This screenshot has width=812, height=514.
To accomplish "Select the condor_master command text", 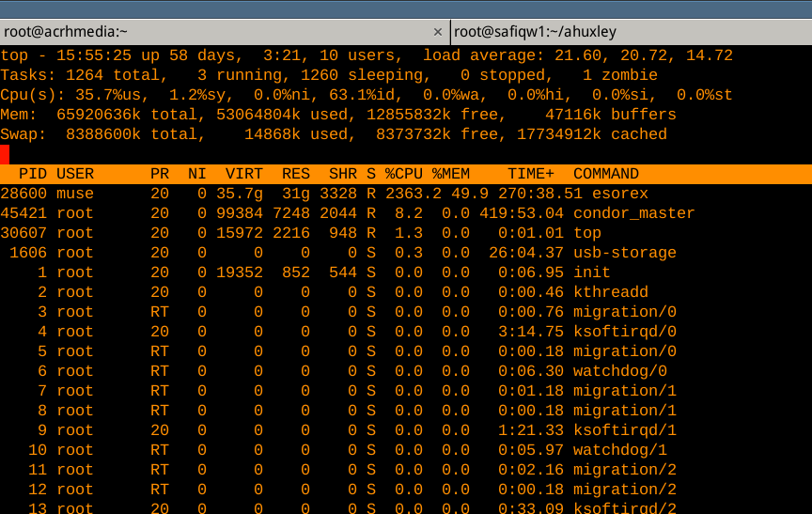I will [x=633, y=213].
